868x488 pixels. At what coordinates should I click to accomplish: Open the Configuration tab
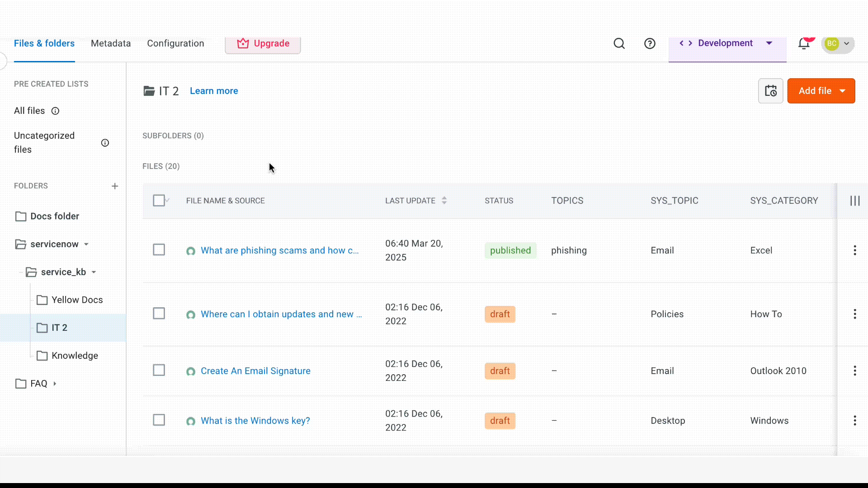coord(175,43)
